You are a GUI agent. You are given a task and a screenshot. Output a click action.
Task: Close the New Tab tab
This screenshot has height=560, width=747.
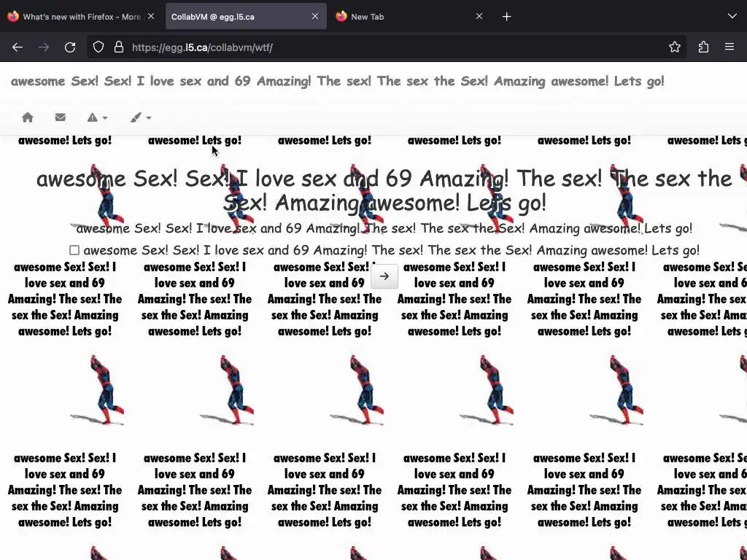[479, 16]
